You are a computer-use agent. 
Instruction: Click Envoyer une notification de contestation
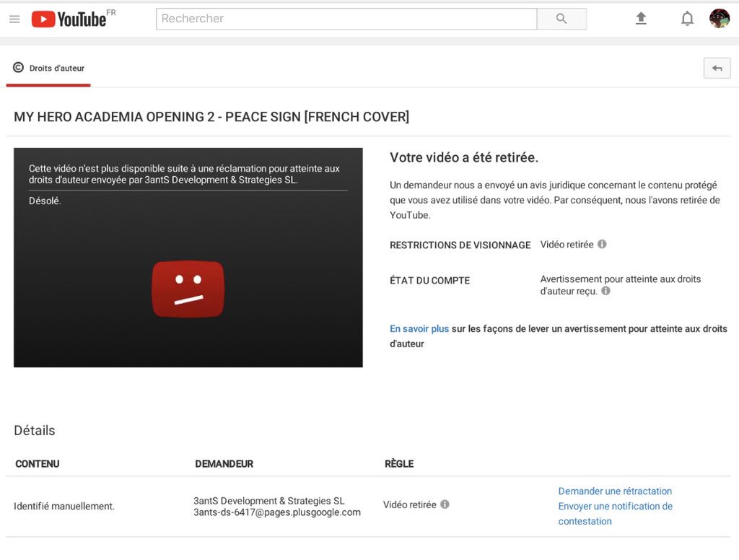(x=615, y=514)
